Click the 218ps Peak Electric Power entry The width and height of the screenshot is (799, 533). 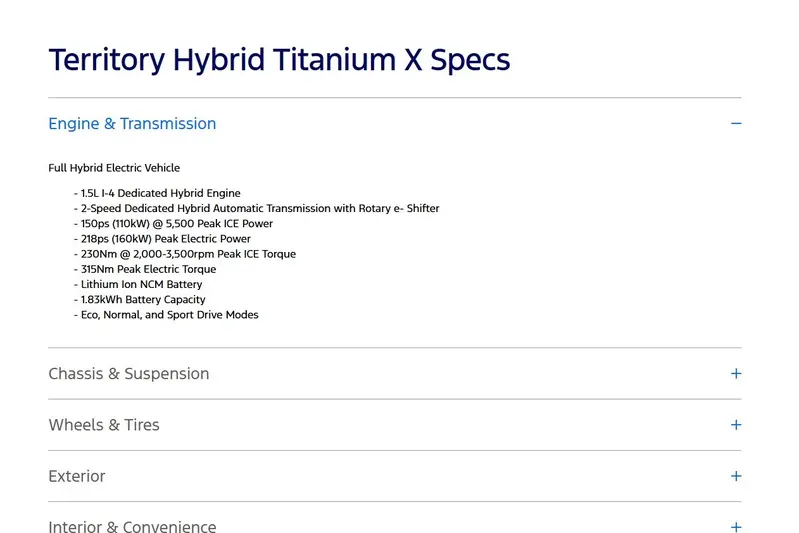(x=162, y=239)
